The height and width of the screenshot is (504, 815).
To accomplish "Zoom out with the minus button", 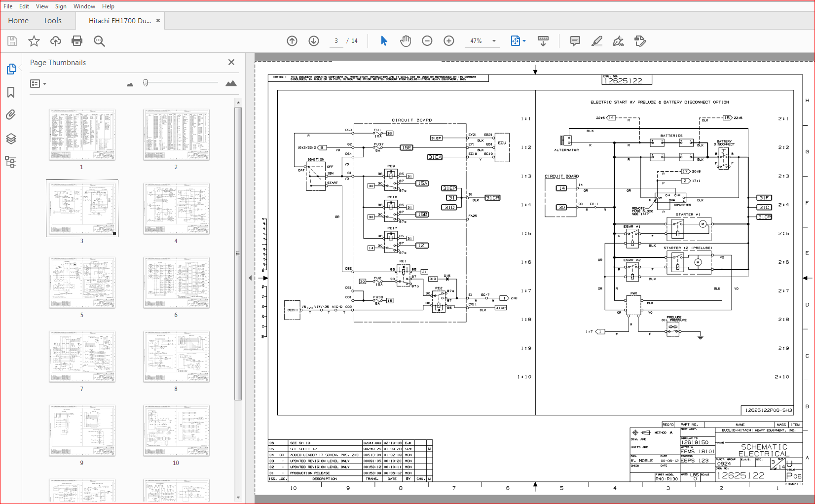I will tap(427, 41).
